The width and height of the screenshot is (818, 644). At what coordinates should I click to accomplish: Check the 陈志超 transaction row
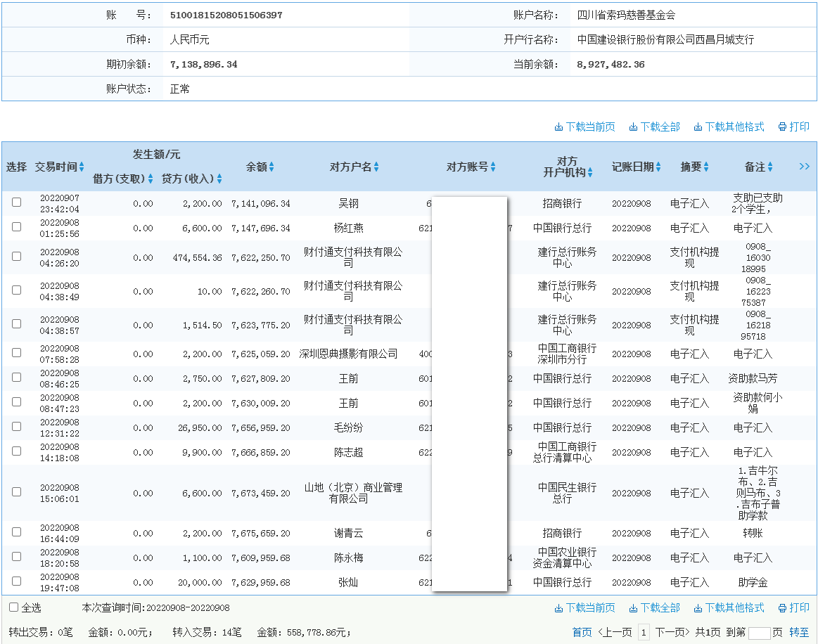[17, 451]
